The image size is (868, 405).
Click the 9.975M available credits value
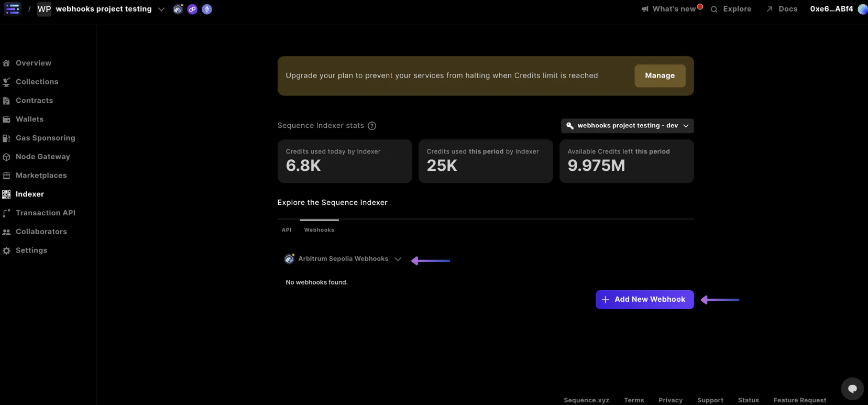(x=596, y=166)
